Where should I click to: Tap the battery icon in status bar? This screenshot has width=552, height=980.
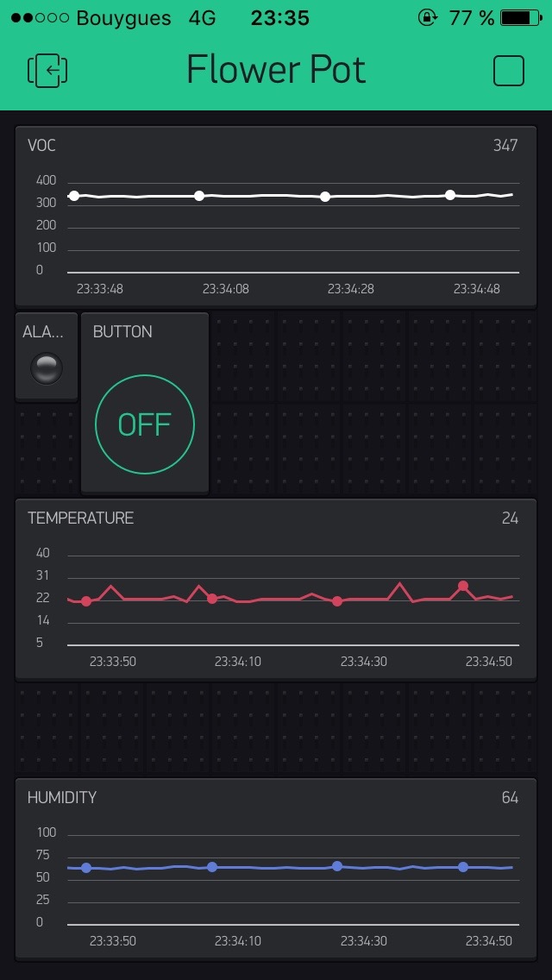(520, 17)
